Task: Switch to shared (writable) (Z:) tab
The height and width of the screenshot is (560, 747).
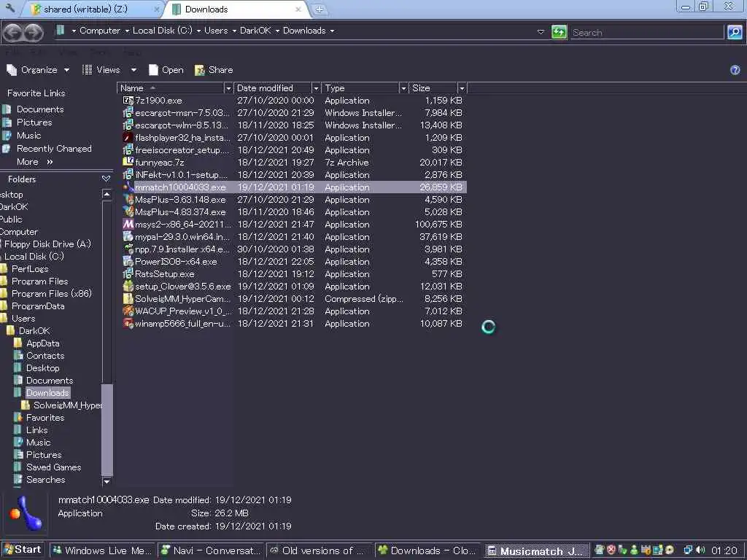Action: click(x=91, y=9)
